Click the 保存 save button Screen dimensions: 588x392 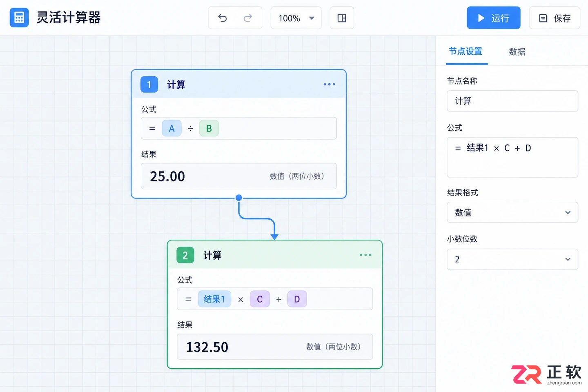(x=555, y=18)
